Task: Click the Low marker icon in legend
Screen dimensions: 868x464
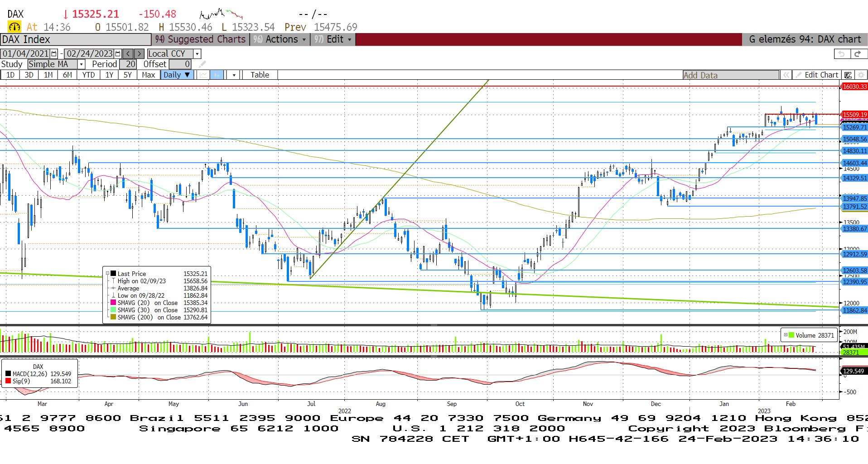Action: pos(113,295)
